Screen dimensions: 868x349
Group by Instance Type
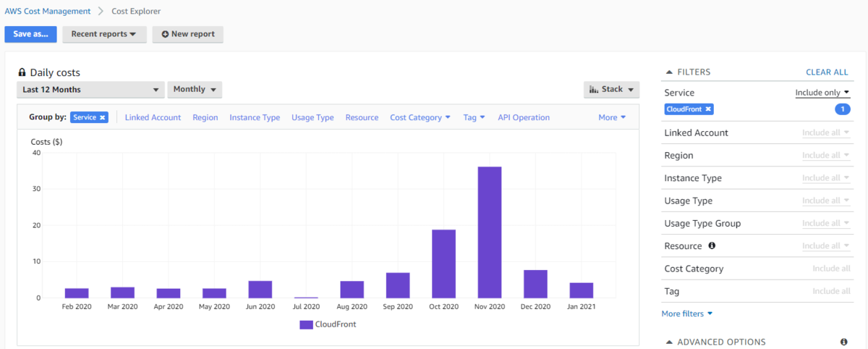(x=255, y=117)
